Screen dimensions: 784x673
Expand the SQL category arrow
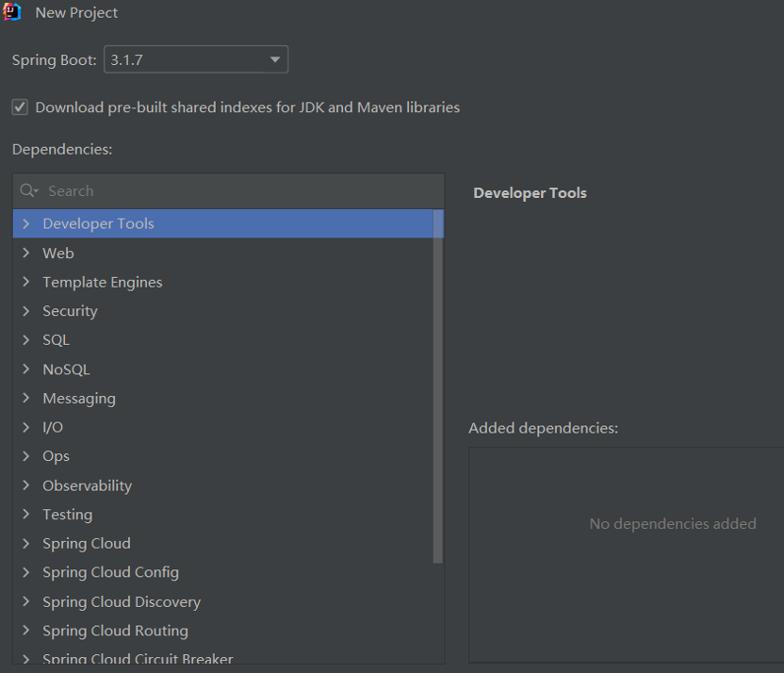26,340
